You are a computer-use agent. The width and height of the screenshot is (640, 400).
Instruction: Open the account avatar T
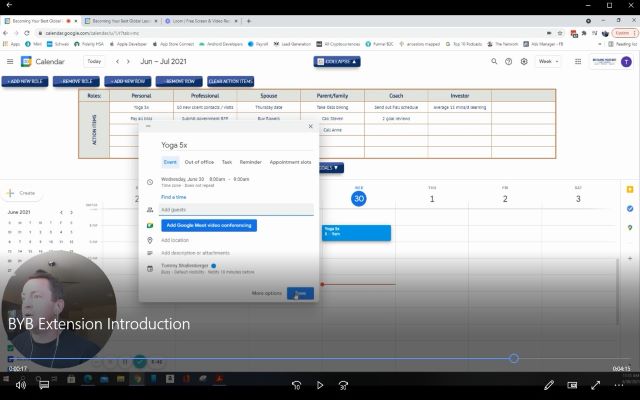[626, 62]
